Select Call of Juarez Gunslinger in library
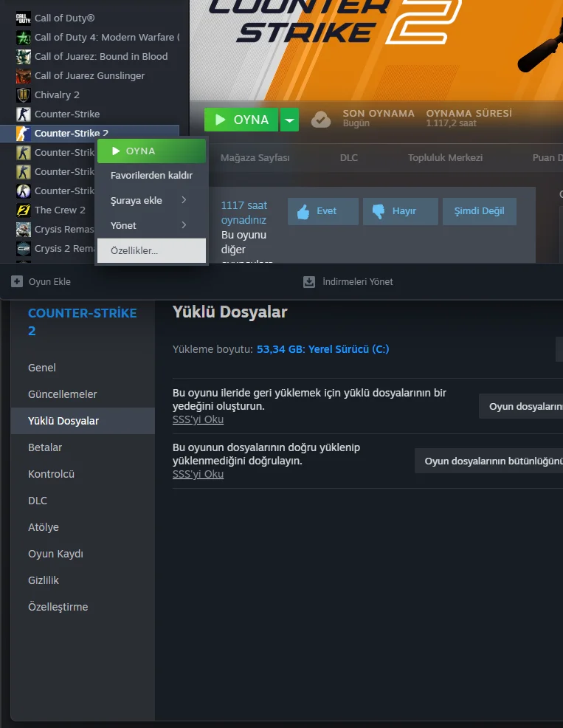 89,75
